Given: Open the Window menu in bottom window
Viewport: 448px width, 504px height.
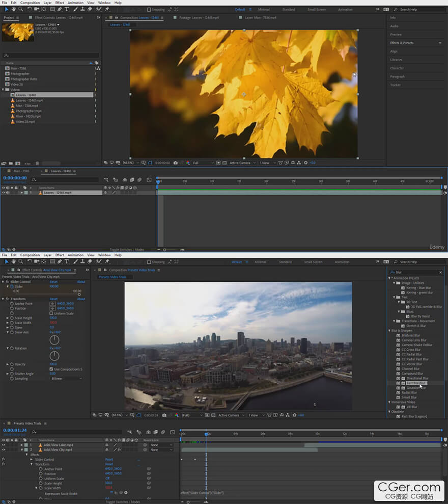Looking at the screenshot, I should [x=104, y=255].
